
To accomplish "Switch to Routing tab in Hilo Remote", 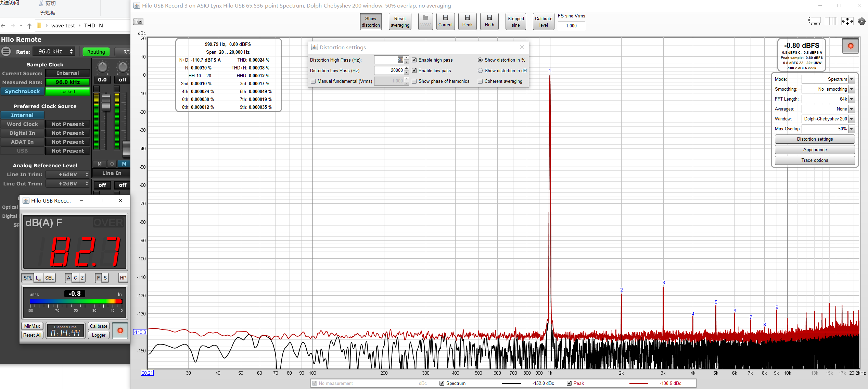I will (96, 52).
